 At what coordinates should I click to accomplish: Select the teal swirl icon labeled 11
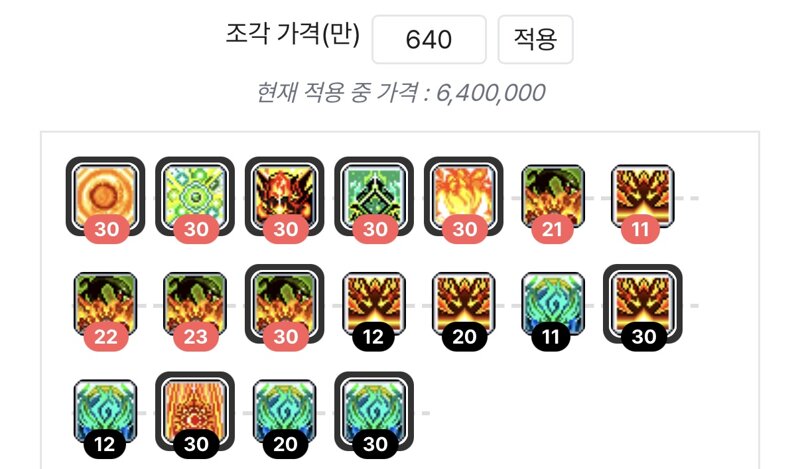[x=553, y=304]
